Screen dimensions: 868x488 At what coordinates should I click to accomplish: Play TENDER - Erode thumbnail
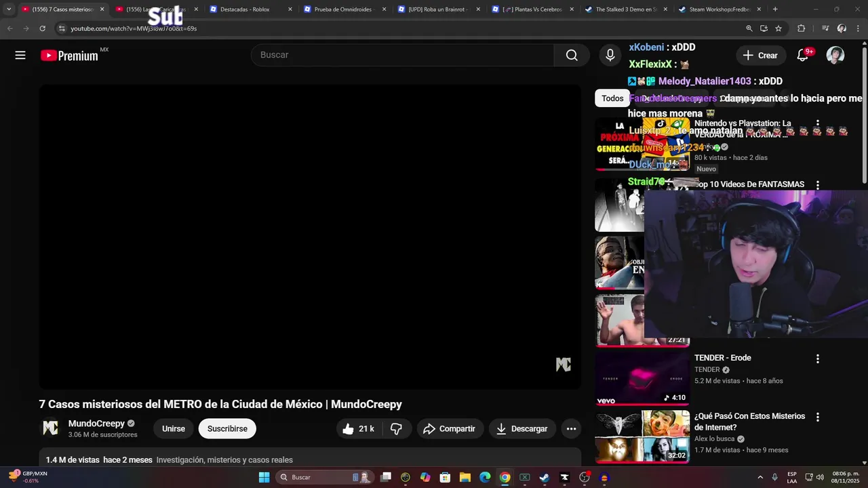[642, 378]
